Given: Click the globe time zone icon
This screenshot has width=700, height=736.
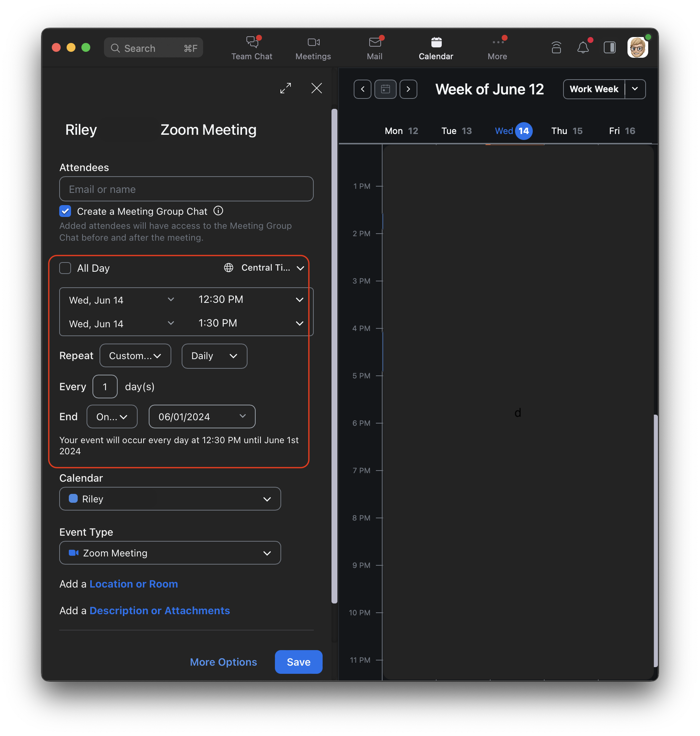Looking at the screenshot, I should (x=228, y=268).
